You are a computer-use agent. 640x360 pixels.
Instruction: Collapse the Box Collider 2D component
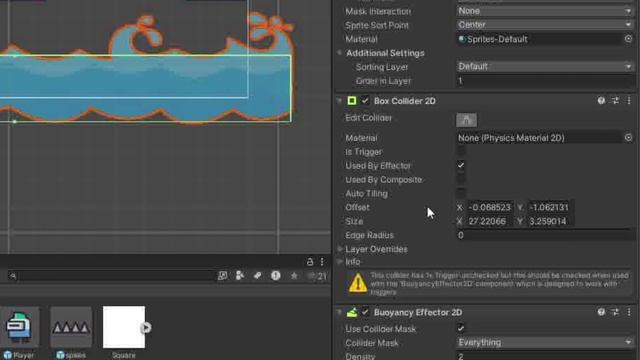pyautogui.click(x=339, y=101)
